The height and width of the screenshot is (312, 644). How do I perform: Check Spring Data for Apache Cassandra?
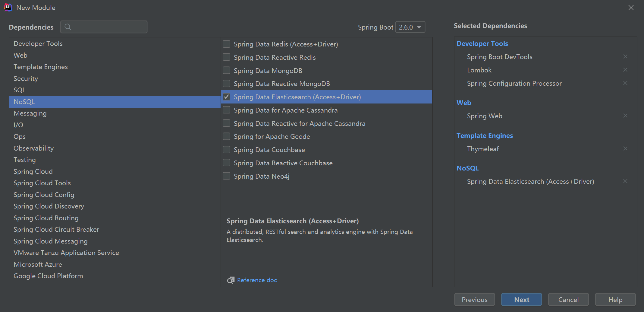(226, 110)
